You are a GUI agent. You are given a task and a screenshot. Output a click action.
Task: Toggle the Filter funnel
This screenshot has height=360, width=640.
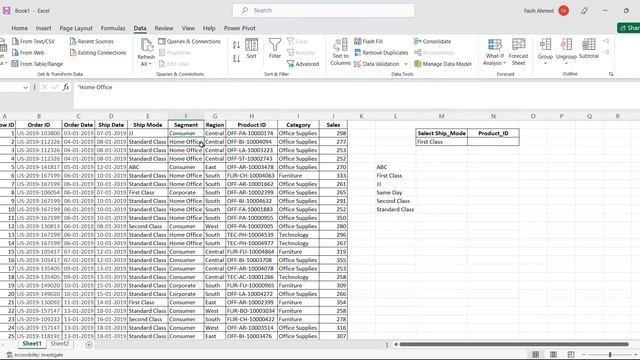click(275, 49)
